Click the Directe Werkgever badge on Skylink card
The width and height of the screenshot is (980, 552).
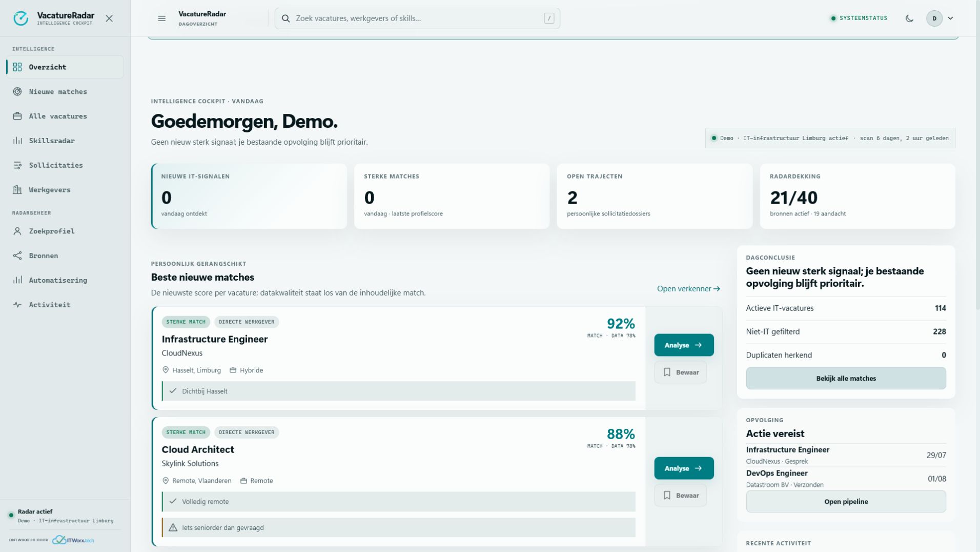click(x=247, y=432)
